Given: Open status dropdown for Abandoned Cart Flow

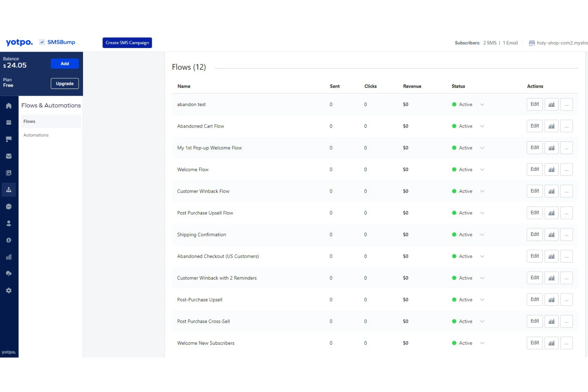Looking at the screenshot, I should pos(482,126).
